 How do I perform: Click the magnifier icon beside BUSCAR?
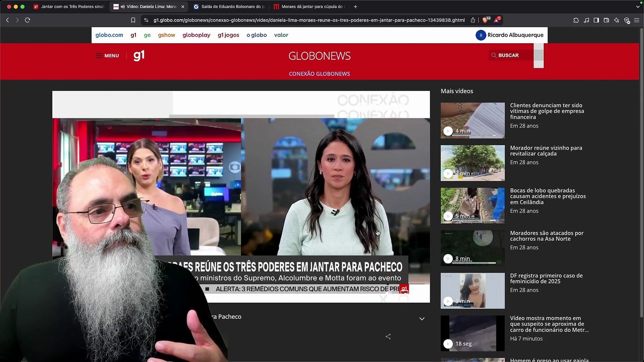tap(494, 55)
